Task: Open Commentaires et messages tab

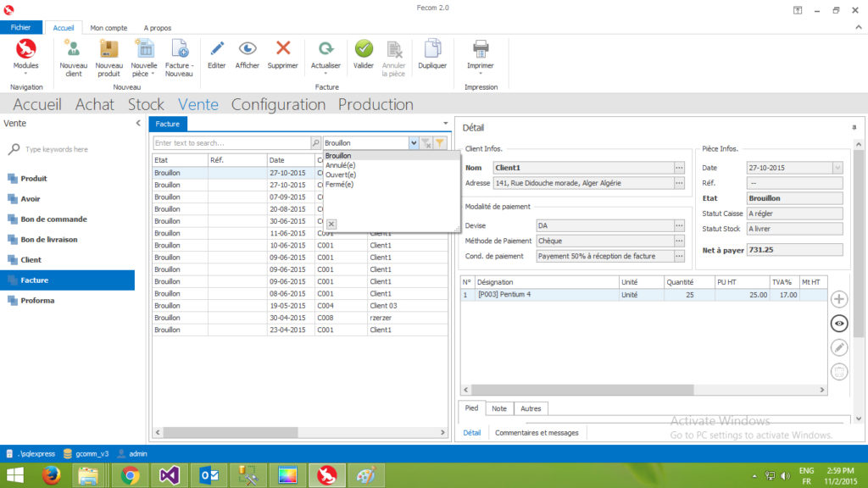Action: [x=537, y=433]
